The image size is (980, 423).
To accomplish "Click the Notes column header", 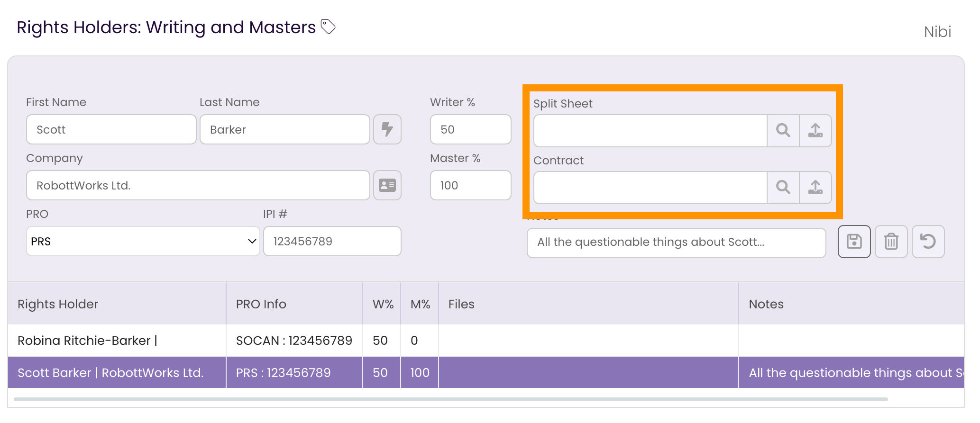I will 852,304.
